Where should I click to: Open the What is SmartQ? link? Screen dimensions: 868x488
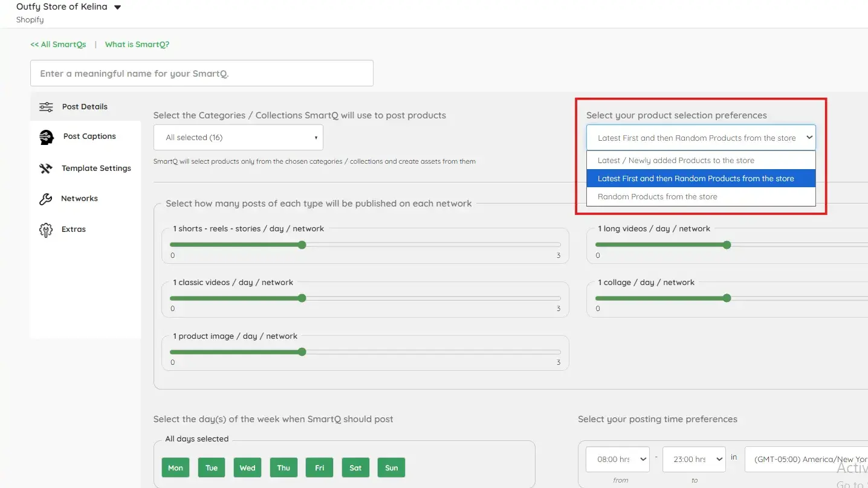137,45
